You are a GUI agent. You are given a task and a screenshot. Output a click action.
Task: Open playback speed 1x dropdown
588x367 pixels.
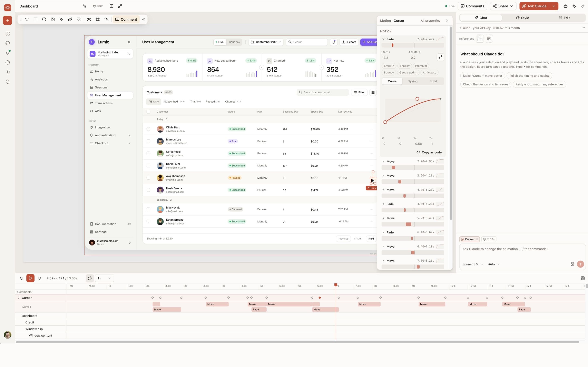point(104,278)
